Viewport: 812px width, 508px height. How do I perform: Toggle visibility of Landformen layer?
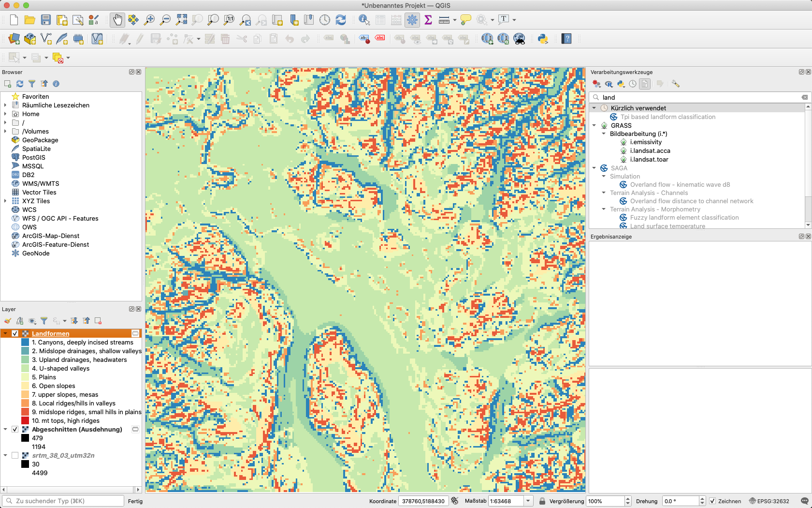point(15,333)
